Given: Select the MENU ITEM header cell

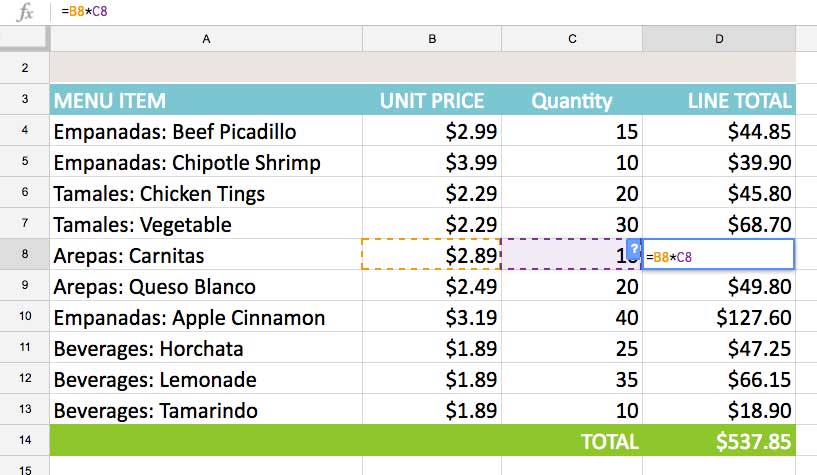Looking at the screenshot, I should tap(206, 101).
